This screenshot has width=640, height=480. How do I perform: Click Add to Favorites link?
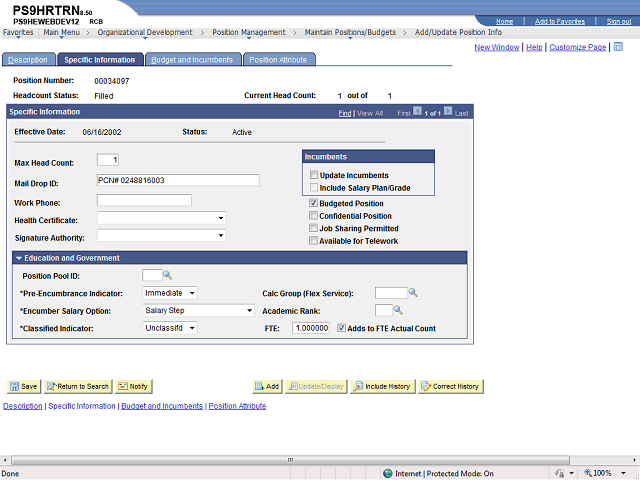click(x=560, y=22)
